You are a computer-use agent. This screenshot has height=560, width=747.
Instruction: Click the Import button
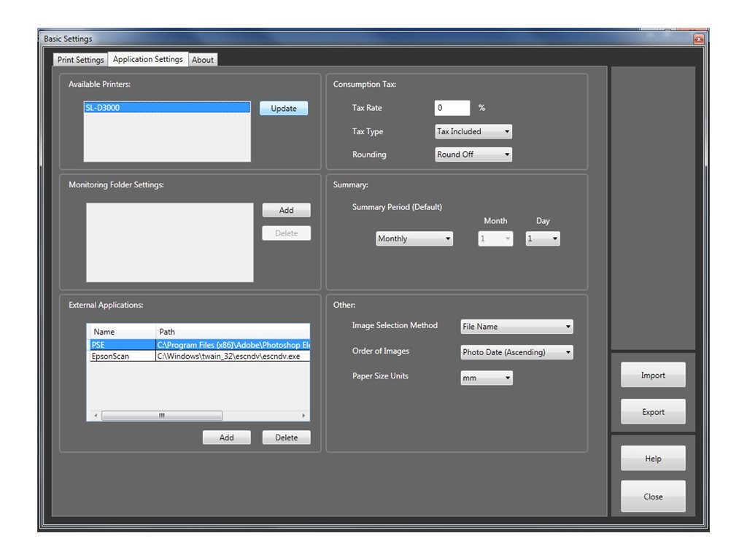(652, 374)
